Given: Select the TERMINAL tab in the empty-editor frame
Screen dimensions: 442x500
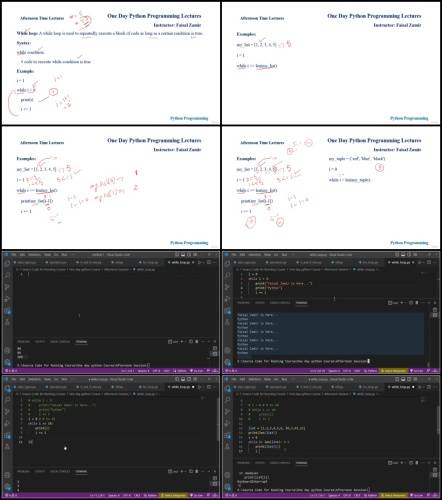Looking at the screenshot, I should point(81,342).
